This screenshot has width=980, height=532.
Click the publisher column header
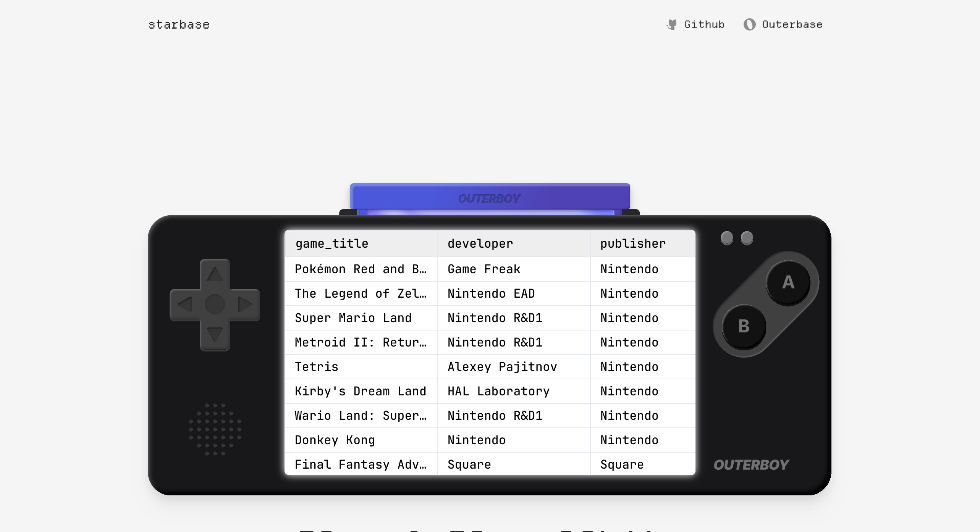coord(643,243)
